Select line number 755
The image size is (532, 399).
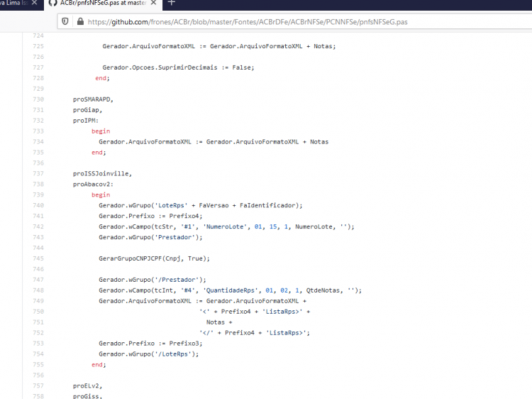(x=38, y=365)
